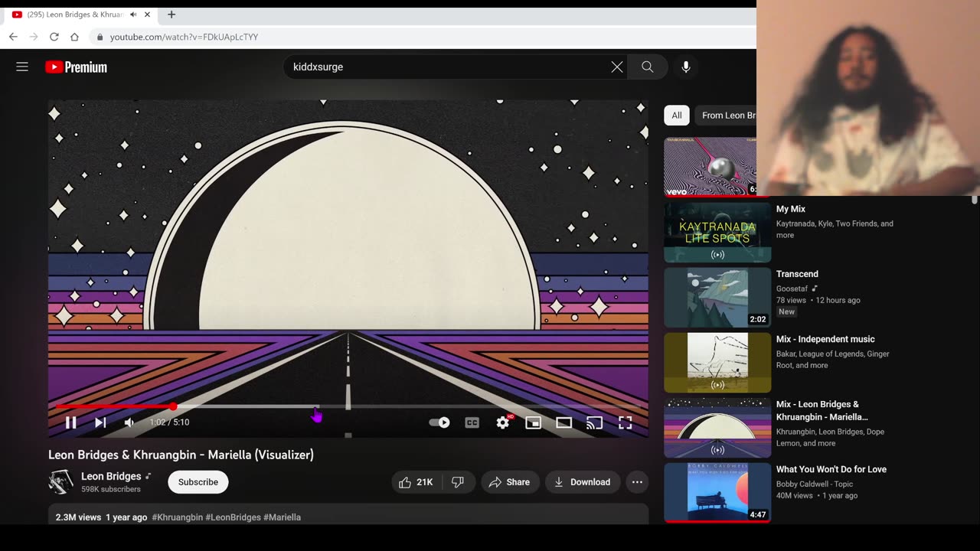Open the Leon Bridges Mariella mix thumbnail

[x=717, y=427]
